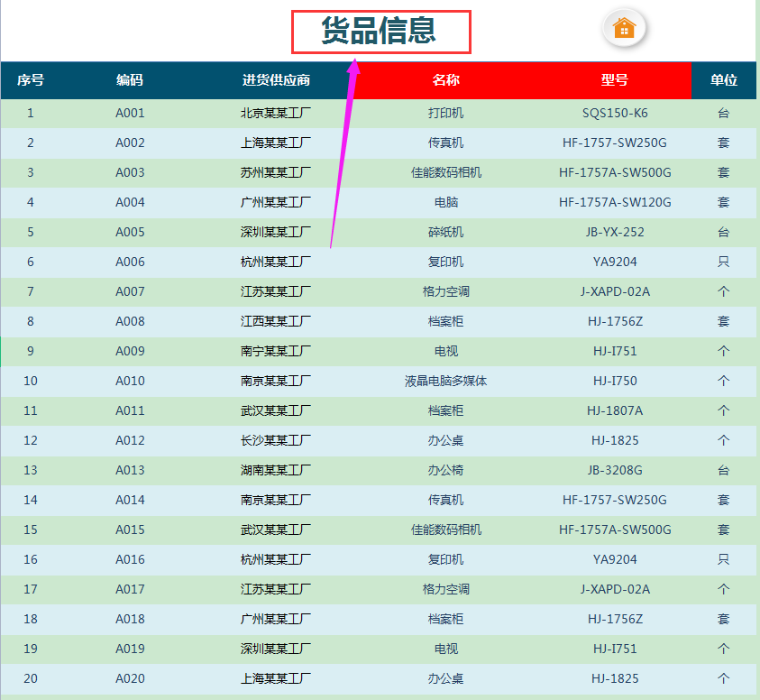The width and height of the screenshot is (760, 700).
Task: Select code cell A020
Action: [x=130, y=678]
